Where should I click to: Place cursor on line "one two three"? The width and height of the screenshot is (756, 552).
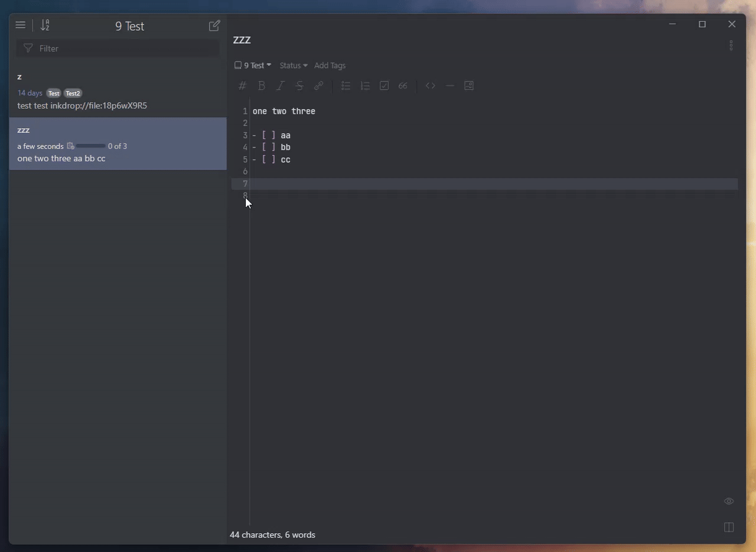284,111
